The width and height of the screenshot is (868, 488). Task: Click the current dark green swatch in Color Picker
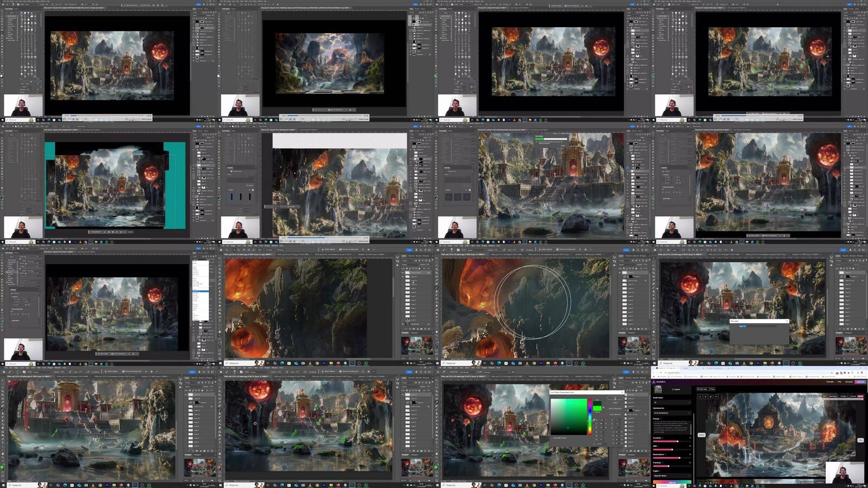tap(597, 403)
